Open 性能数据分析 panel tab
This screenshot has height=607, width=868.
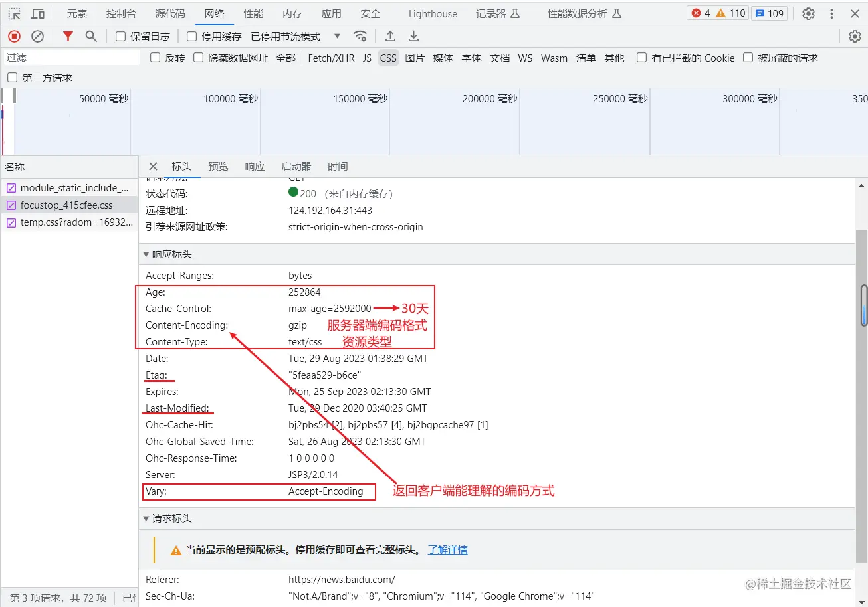tap(584, 13)
